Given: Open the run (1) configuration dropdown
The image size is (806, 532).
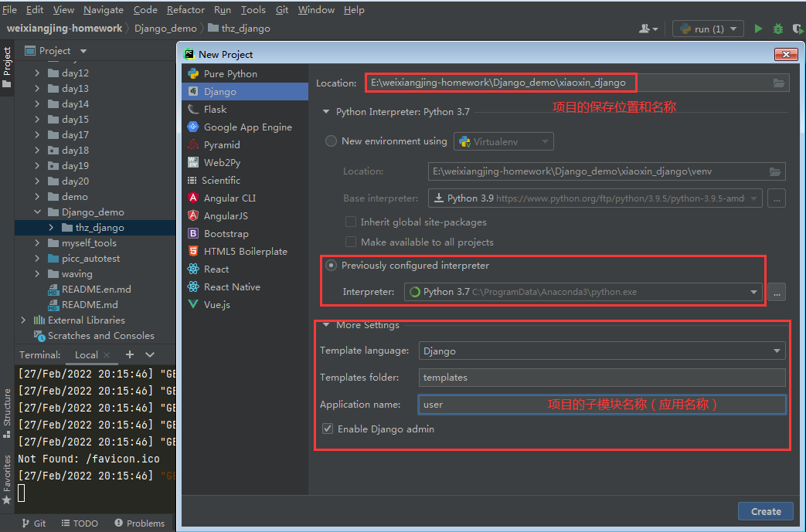Looking at the screenshot, I should coord(708,29).
